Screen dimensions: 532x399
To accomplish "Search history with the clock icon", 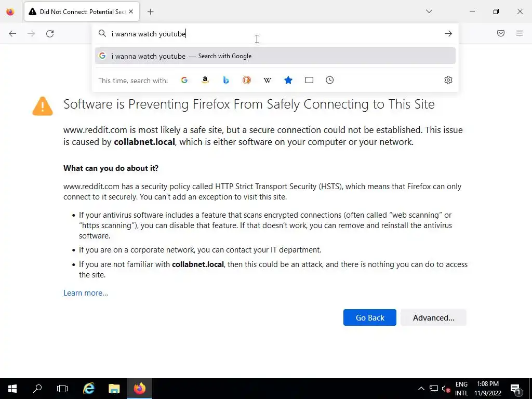I will click(329, 80).
